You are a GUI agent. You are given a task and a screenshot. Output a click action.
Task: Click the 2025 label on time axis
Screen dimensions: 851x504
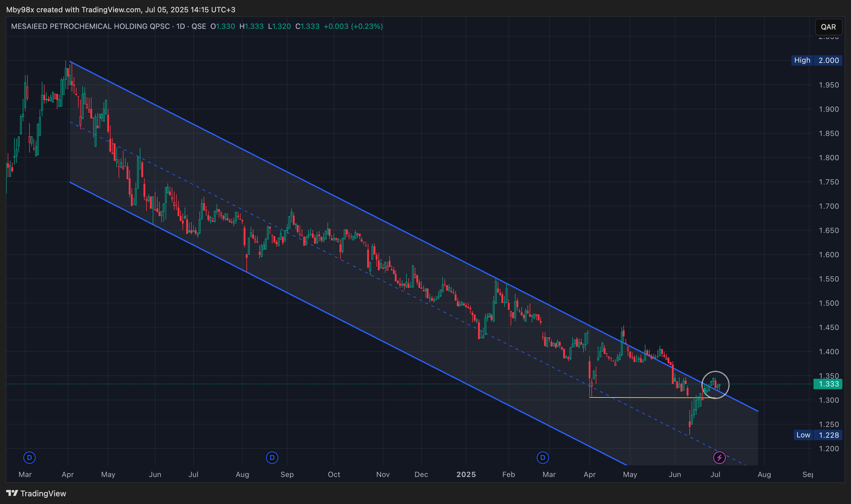tap(466, 474)
